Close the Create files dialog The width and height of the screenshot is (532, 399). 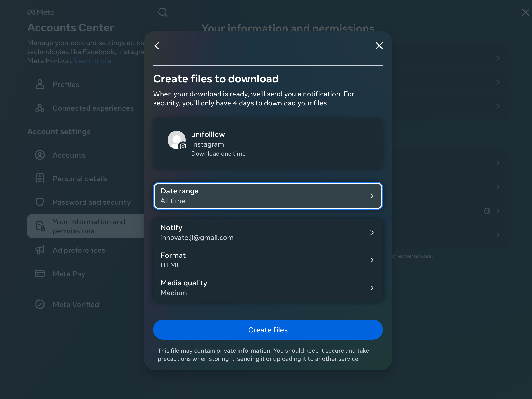(x=379, y=46)
